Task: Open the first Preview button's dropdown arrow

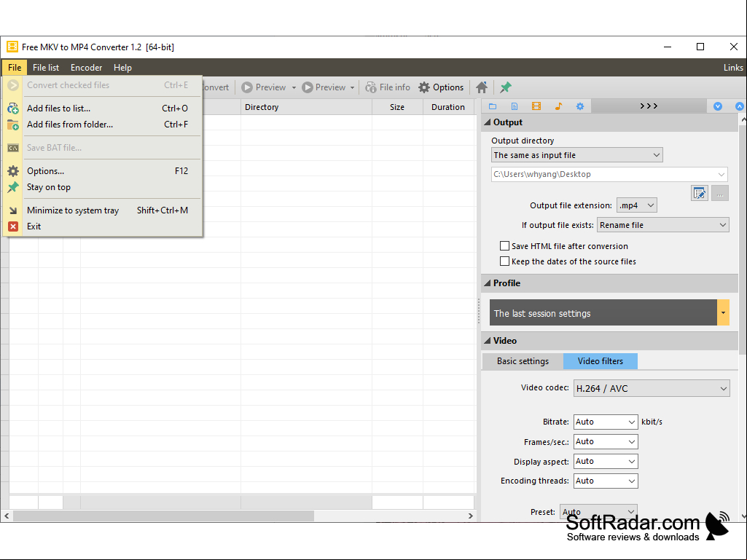Action: [294, 87]
